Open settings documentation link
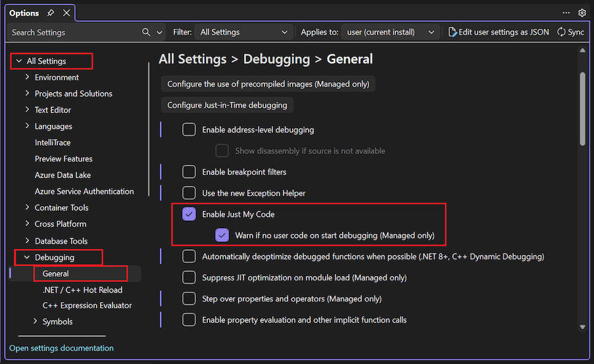Viewport: 594px width, 364px height. (61, 348)
